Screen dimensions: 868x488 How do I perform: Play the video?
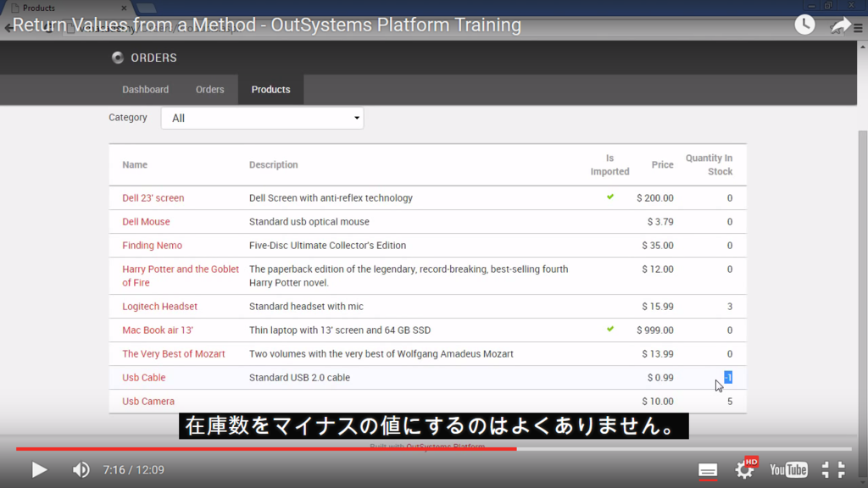(39, 469)
